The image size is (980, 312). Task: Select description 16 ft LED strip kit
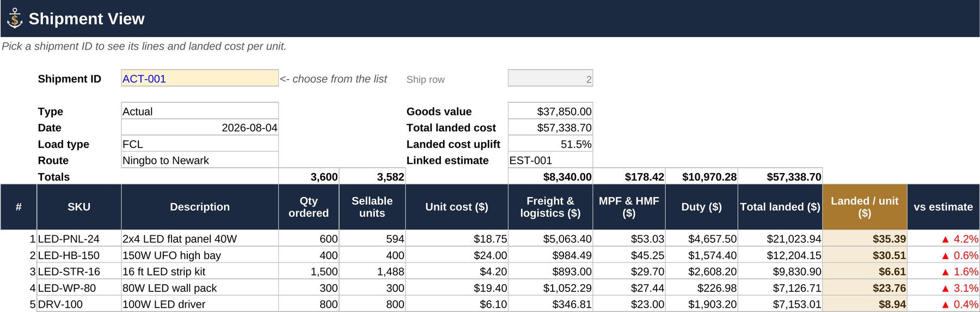coord(200,271)
